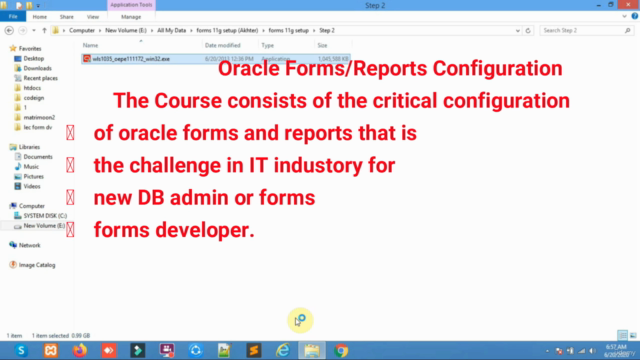
Task: Open address bar history dropdown
Action: point(518,31)
